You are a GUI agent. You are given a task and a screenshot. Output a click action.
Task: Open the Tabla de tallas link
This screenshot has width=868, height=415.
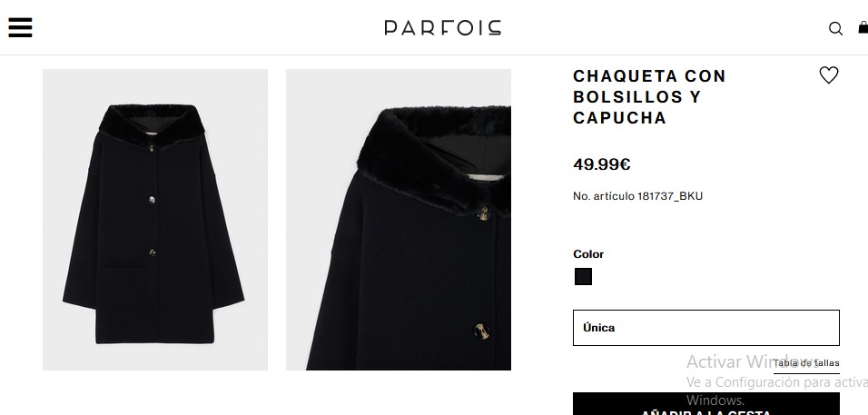click(x=806, y=363)
